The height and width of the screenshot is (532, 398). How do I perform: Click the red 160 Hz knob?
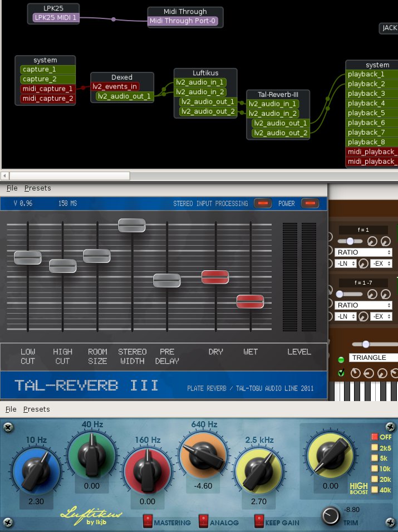[x=148, y=469]
